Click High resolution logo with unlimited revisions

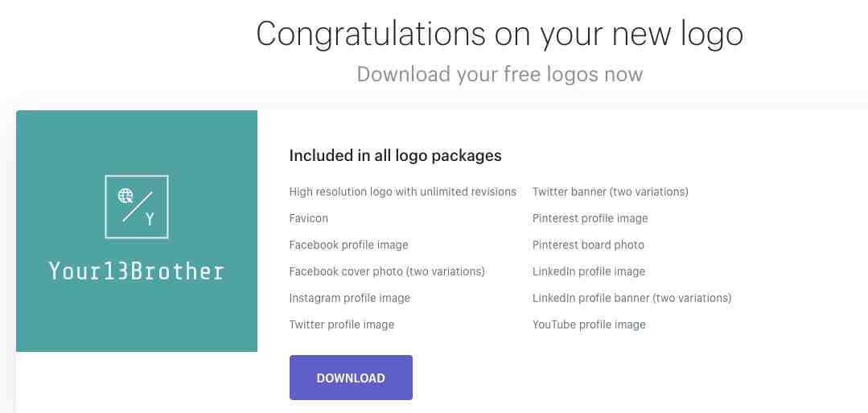402,192
